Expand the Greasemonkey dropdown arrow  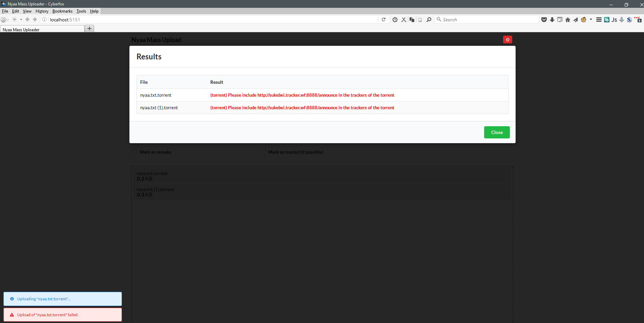coord(591,20)
